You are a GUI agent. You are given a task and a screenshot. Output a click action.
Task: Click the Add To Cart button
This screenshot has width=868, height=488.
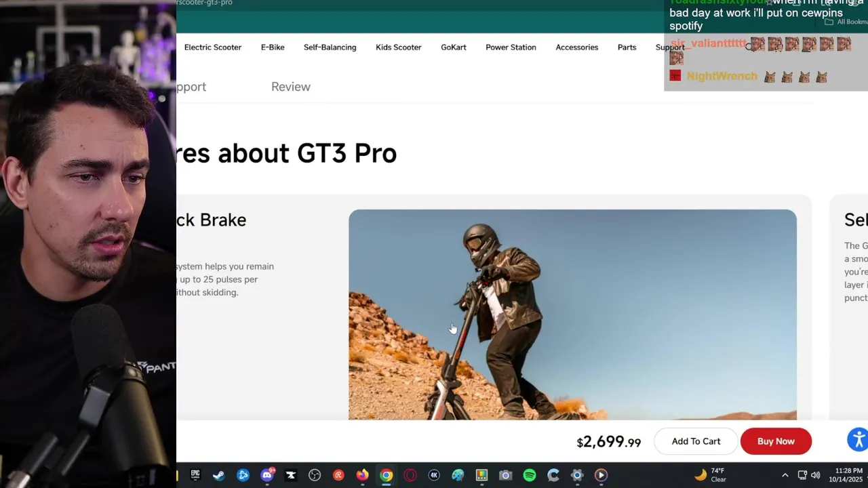[x=696, y=441]
